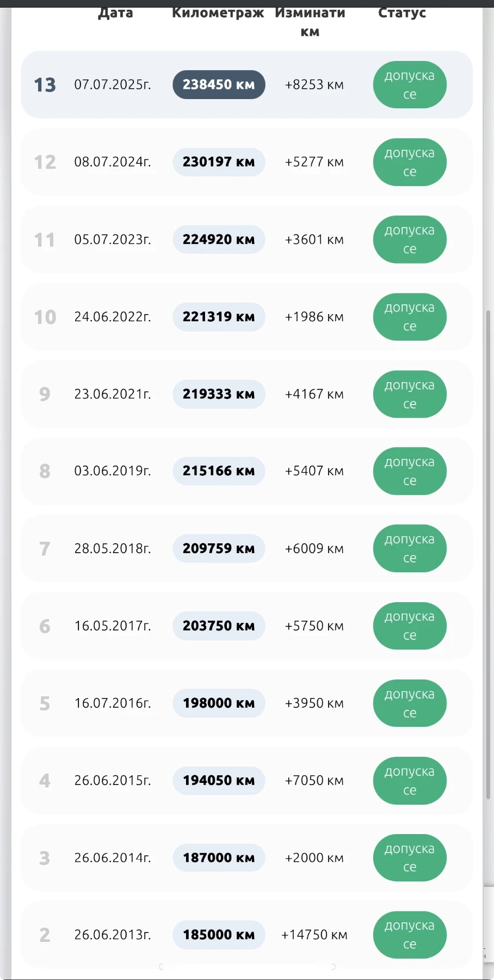The width and height of the screenshot is (494, 980).
Task: Click the 'допуска се' badge in row 5
Action: pyautogui.click(x=409, y=703)
